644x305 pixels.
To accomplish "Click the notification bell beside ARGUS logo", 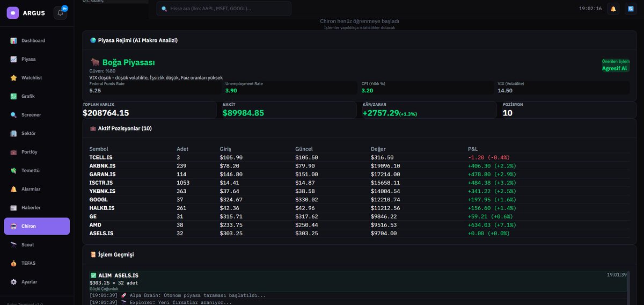I will 61,13.
